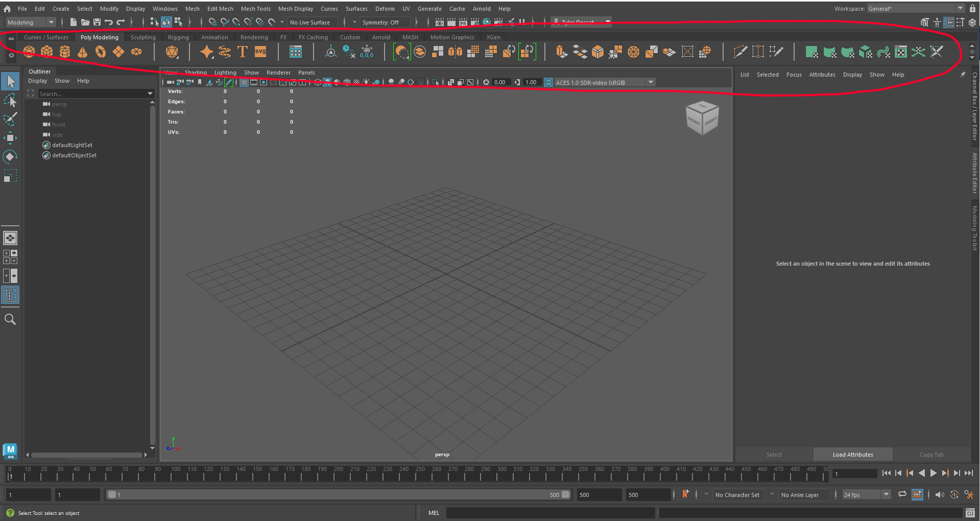This screenshot has width=980, height=521.
Task: Create a polygon torus from the shelf
Action: (x=101, y=52)
